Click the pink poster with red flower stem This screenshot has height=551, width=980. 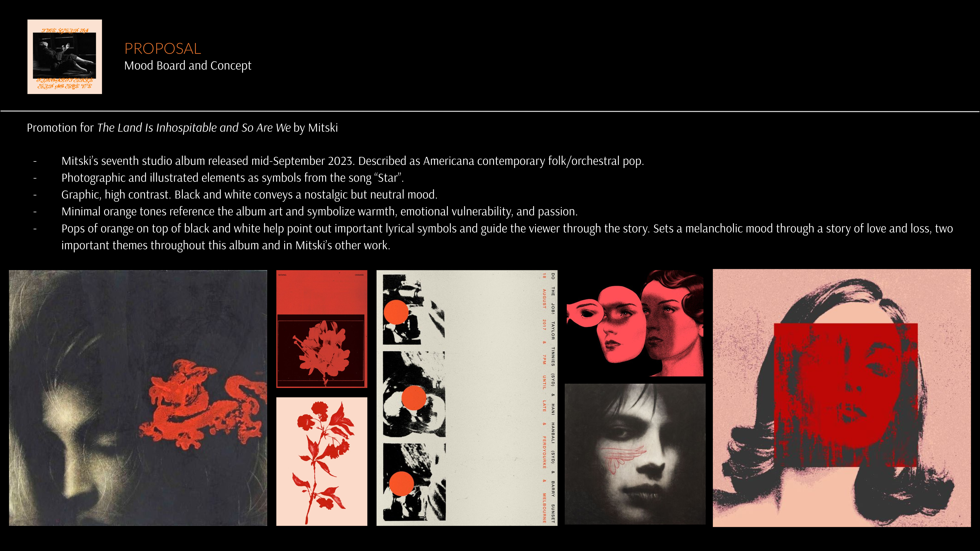tap(322, 462)
